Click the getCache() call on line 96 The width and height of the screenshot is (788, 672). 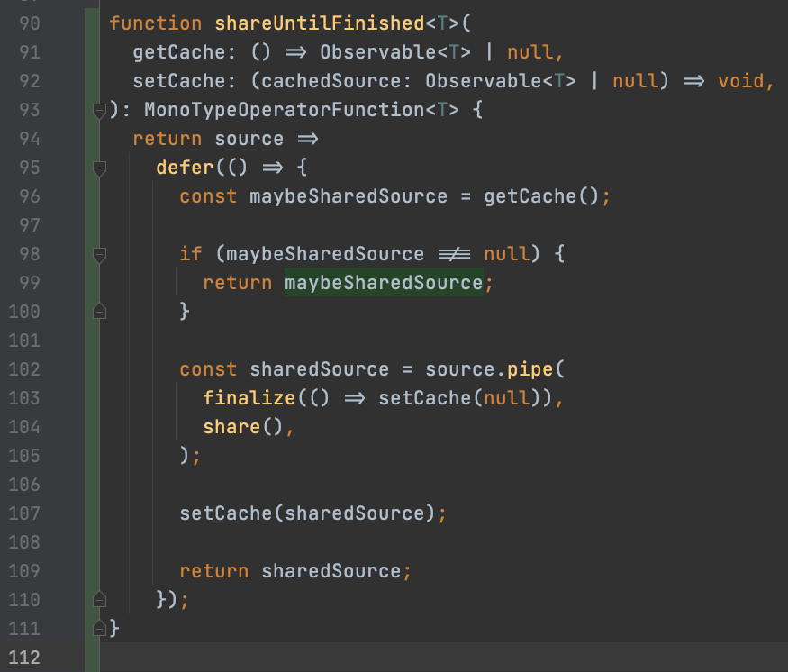(x=541, y=196)
